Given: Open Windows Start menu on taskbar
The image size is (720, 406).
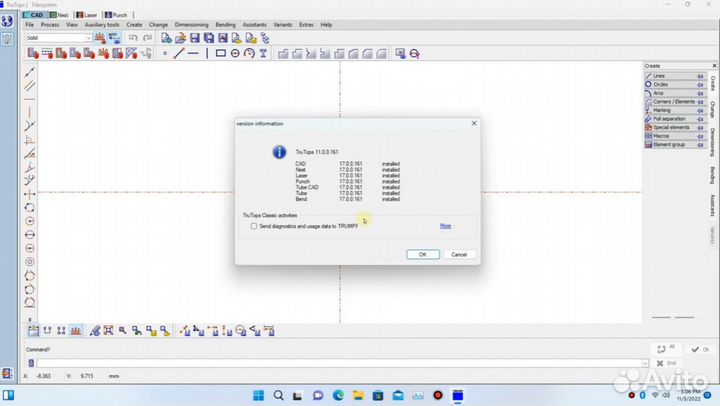Looking at the screenshot, I should coord(259,395).
